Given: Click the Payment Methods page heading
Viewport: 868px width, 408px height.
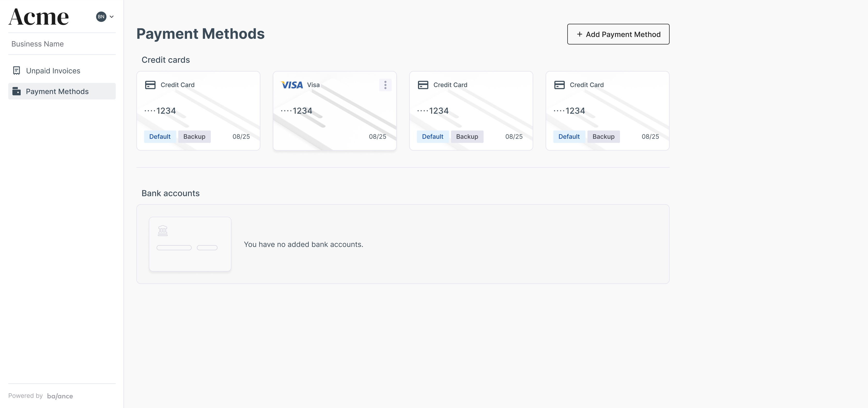Looking at the screenshot, I should 200,34.
